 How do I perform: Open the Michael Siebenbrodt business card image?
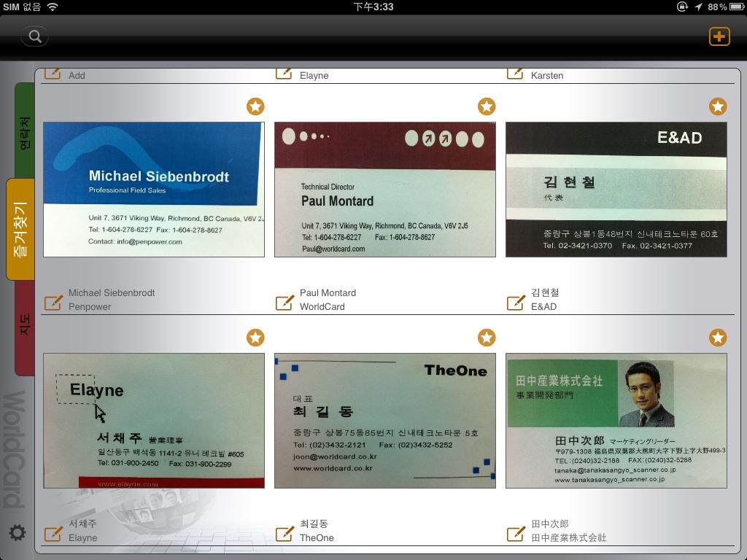coord(154,190)
